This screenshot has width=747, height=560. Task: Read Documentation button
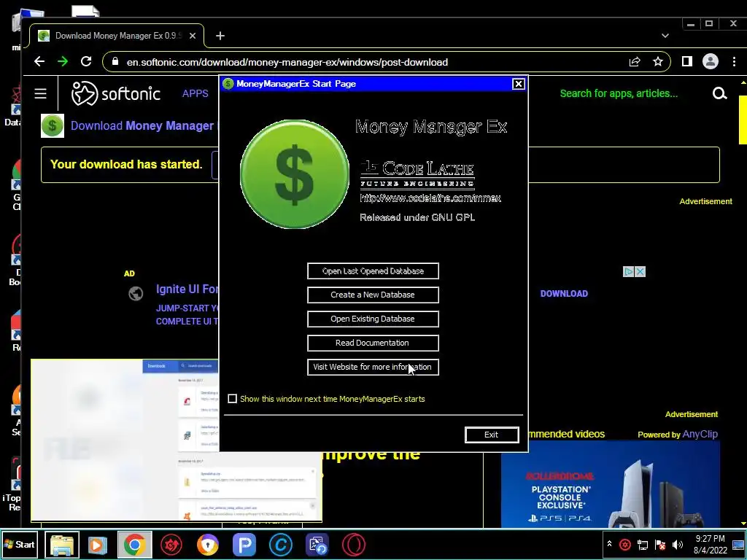[373, 343]
